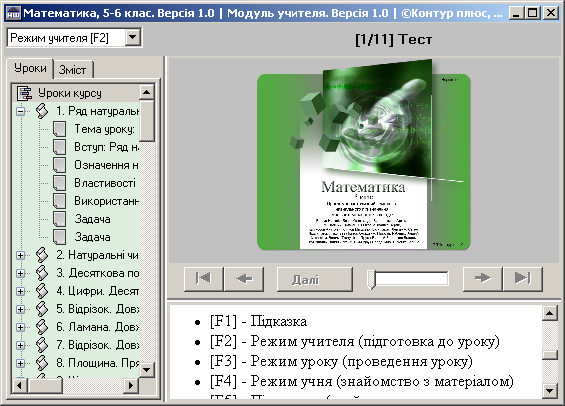
Task: Expand lesson 3. Десяткова tree node
Action: pyautogui.click(x=21, y=273)
